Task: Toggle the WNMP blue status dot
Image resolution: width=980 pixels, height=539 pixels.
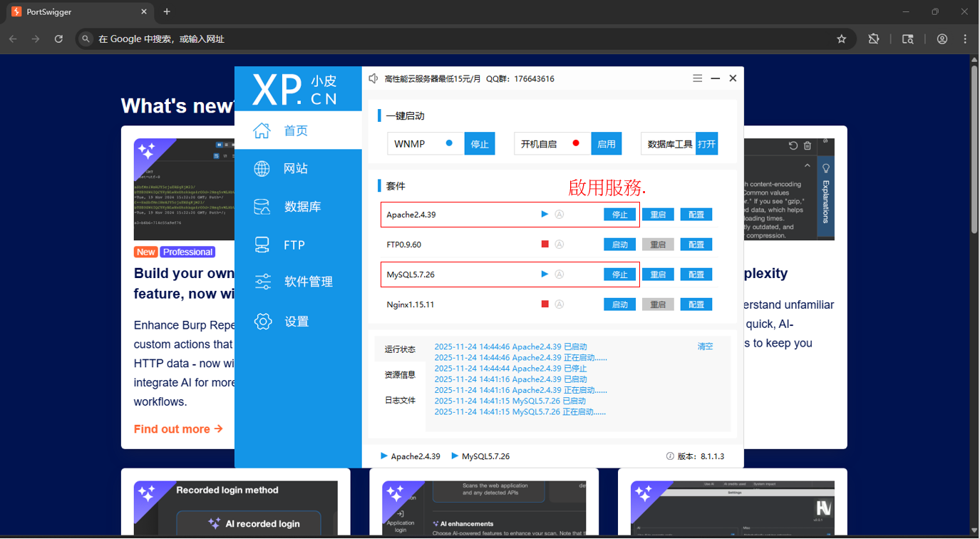Action: pos(449,143)
